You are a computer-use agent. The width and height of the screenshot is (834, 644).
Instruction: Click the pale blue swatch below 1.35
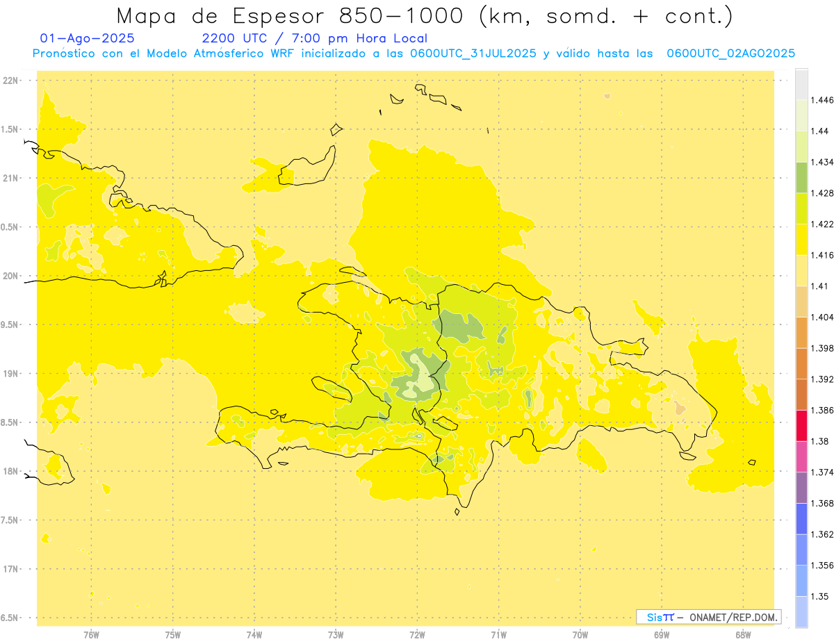click(x=801, y=612)
